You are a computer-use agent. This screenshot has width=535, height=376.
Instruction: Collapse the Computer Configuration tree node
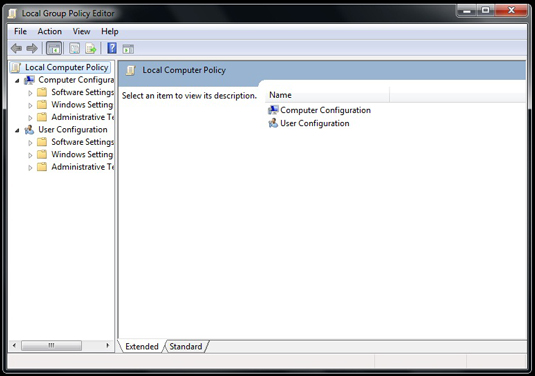pos(17,81)
